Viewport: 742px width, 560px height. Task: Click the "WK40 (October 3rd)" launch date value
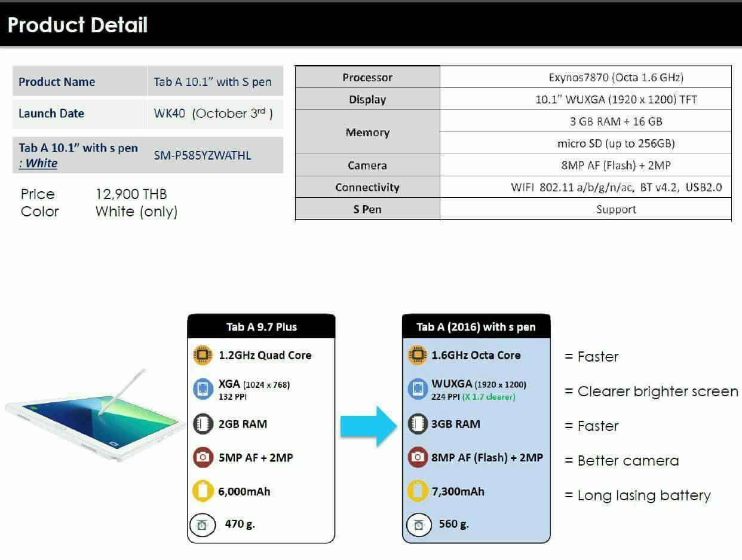pos(213,113)
